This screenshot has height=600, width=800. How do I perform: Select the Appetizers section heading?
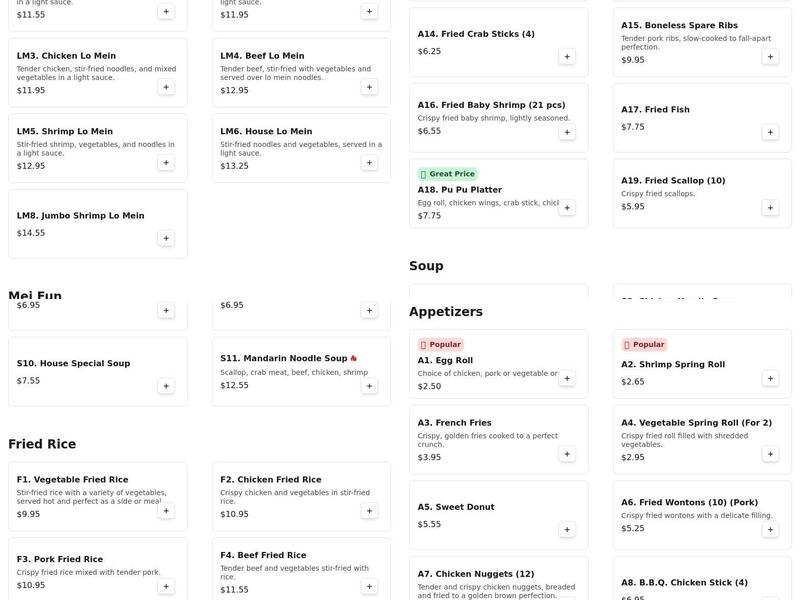(x=445, y=312)
